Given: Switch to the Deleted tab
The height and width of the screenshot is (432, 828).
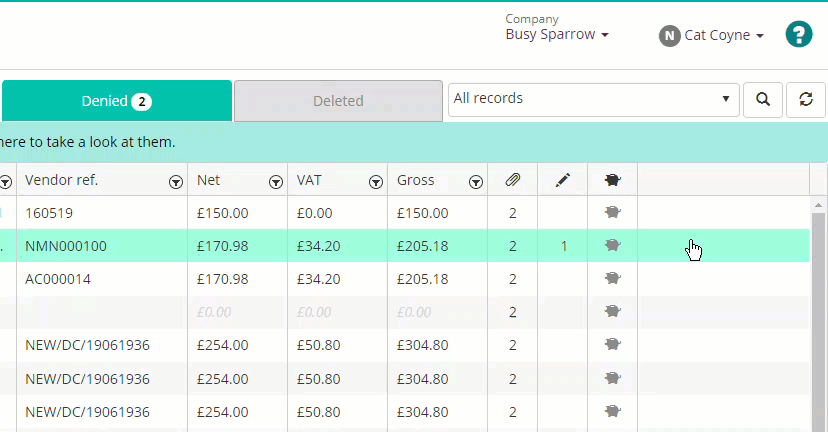Looking at the screenshot, I should coord(338,101).
